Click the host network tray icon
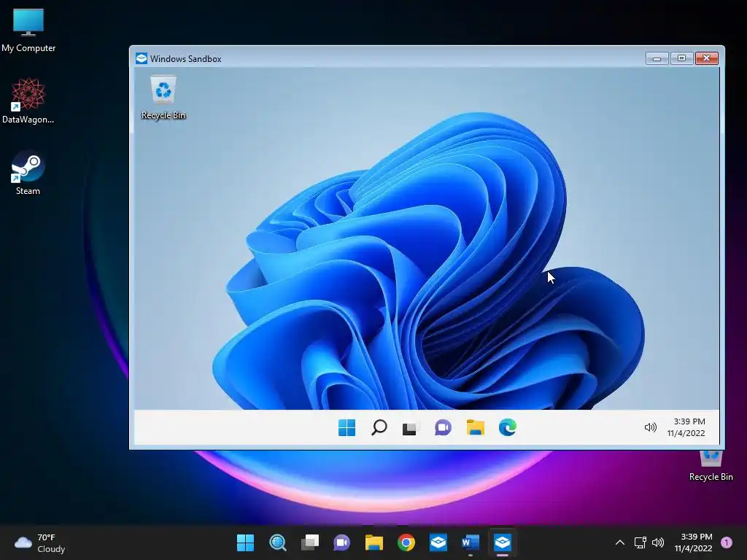Viewport: 747px width, 560px height. pyautogui.click(x=640, y=542)
